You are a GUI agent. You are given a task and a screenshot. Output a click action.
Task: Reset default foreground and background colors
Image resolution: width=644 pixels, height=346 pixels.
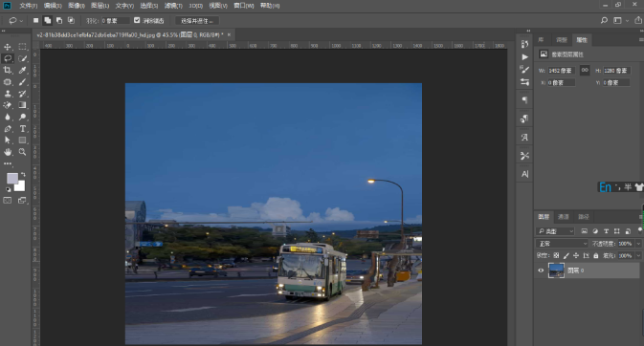click(9, 189)
